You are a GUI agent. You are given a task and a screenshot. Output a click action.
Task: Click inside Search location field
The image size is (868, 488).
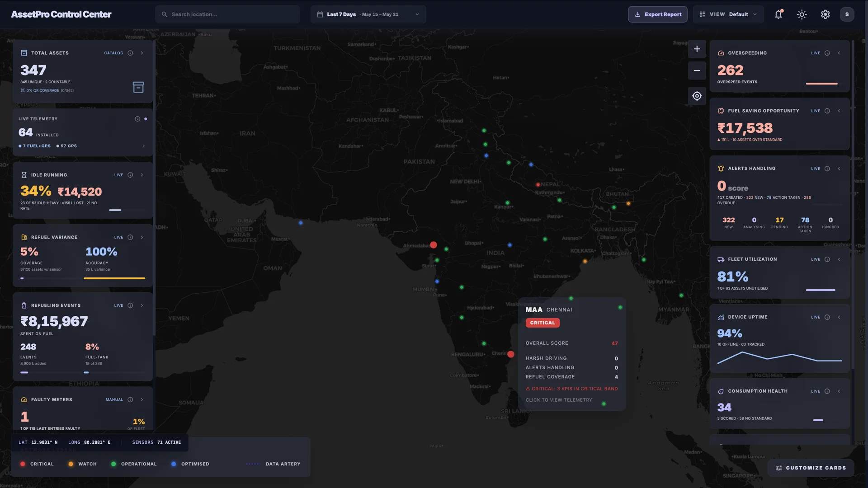coord(227,14)
